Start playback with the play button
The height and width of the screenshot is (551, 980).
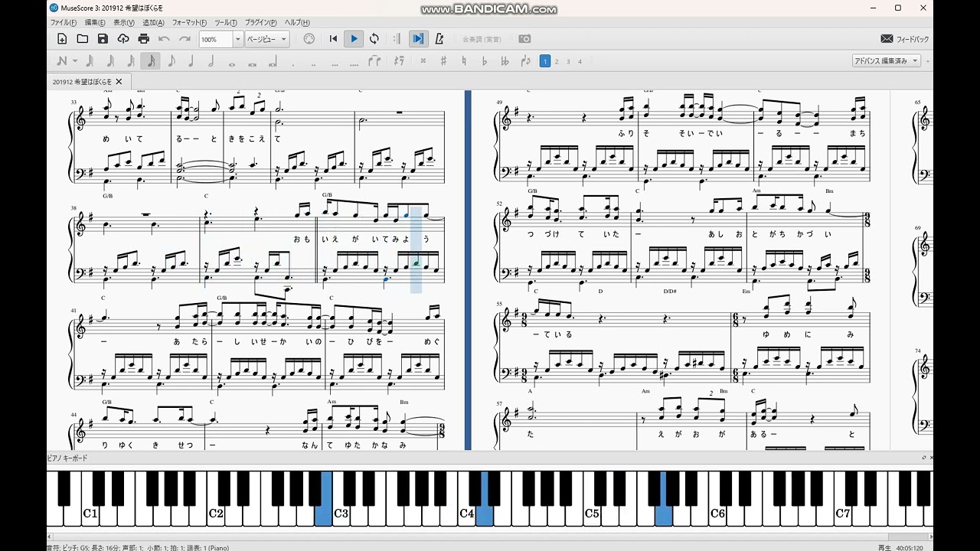coord(354,39)
